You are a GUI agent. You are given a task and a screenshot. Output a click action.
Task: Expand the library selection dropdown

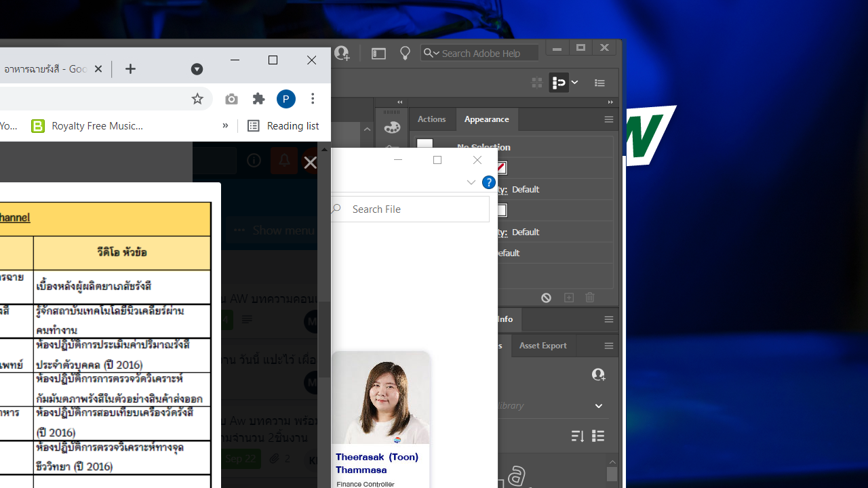coord(599,406)
